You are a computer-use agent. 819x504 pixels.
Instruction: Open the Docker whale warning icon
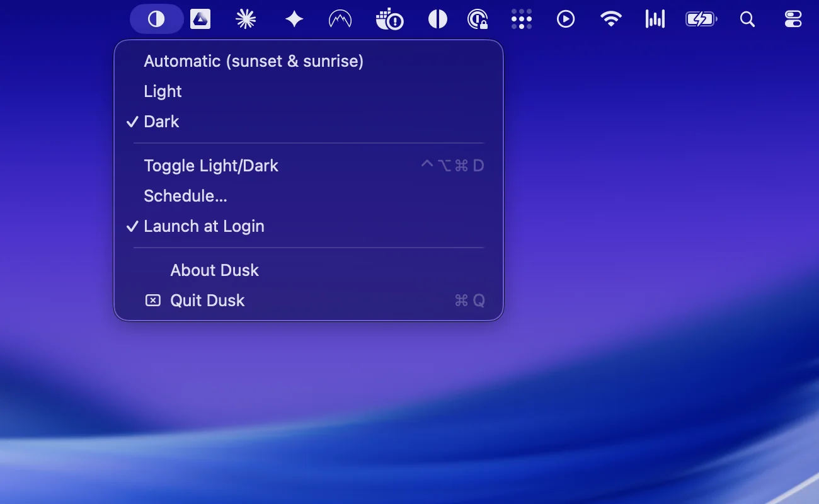389,20
